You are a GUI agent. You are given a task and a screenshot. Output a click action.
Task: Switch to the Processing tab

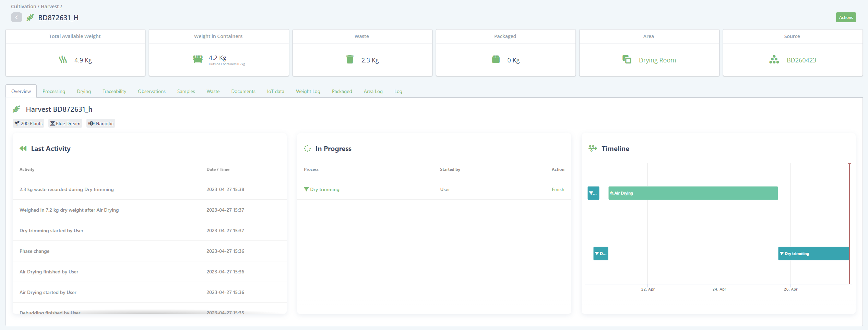[54, 91]
